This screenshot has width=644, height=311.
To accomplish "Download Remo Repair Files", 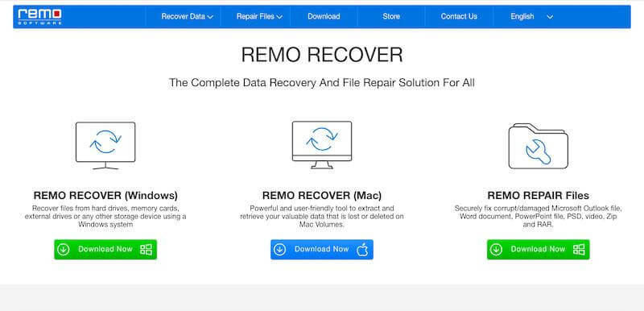I will pyautogui.click(x=538, y=250).
